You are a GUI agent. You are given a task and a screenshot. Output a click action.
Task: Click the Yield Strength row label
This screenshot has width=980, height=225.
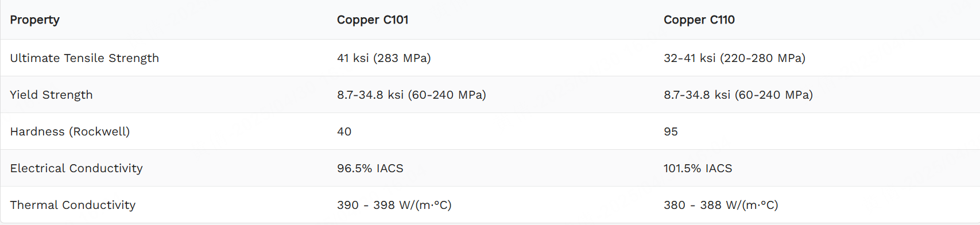tap(51, 95)
